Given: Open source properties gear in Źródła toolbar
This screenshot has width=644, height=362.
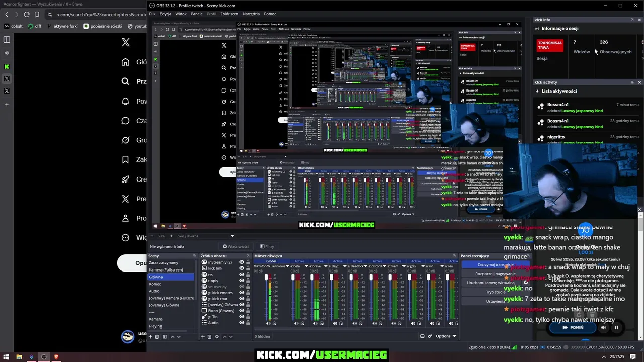Looking at the screenshot, I should [217, 337].
